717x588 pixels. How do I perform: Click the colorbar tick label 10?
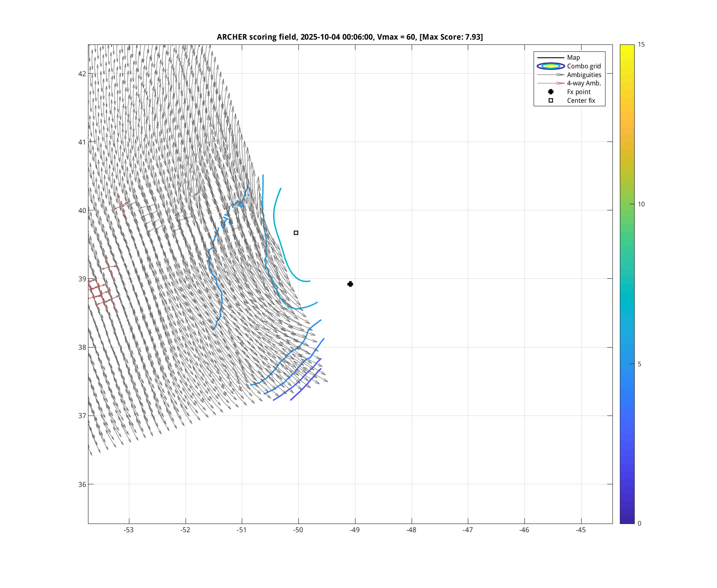point(641,204)
